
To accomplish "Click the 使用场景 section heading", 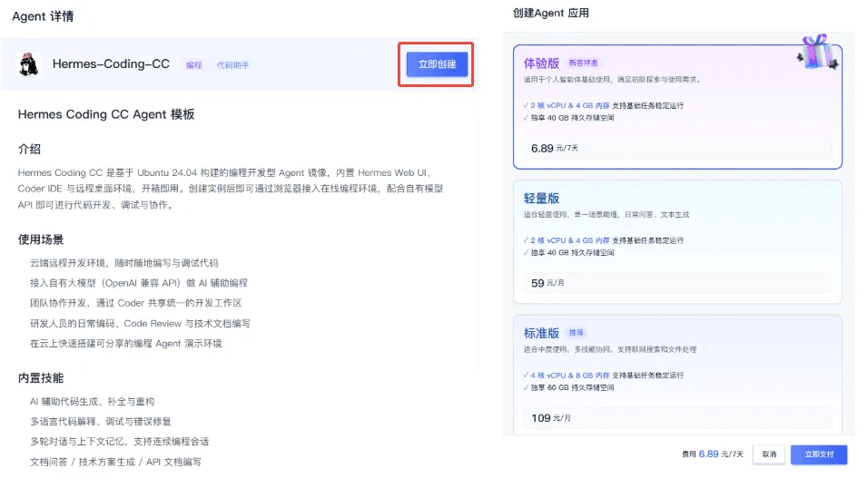I will [41, 239].
